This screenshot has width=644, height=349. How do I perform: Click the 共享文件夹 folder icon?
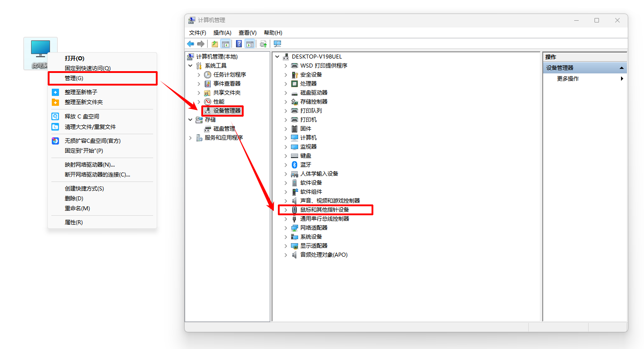[208, 92]
